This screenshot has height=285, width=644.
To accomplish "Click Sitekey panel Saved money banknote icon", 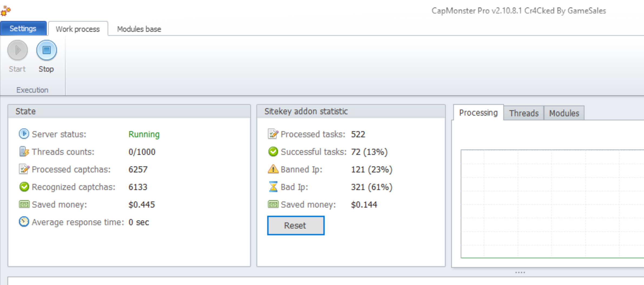I will tap(273, 204).
